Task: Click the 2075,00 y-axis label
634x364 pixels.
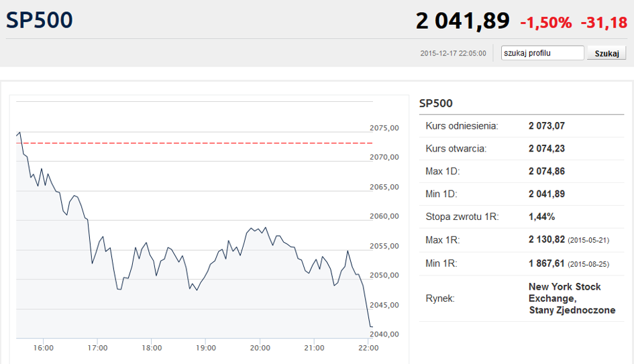Action: tap(384, 128)
